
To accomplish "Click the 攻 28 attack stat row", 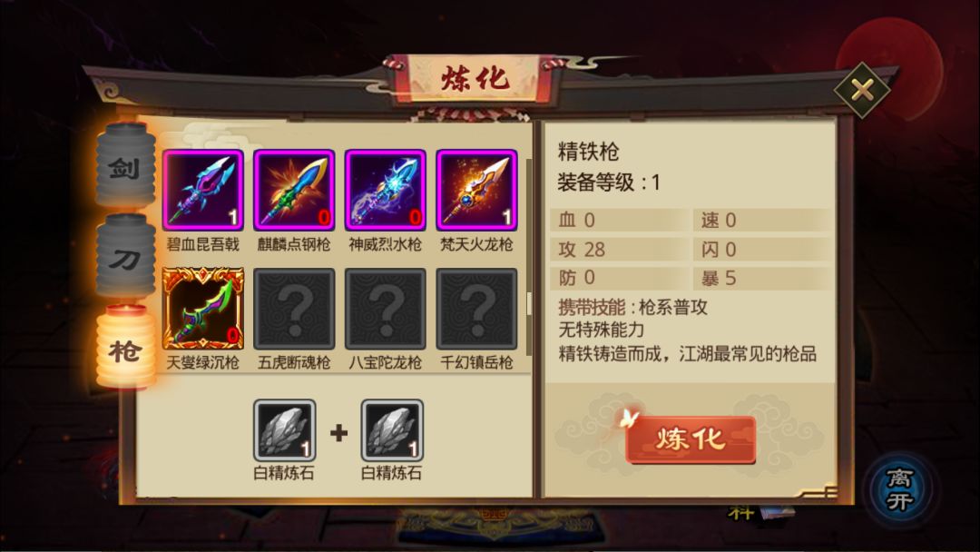I will (620, 250).
